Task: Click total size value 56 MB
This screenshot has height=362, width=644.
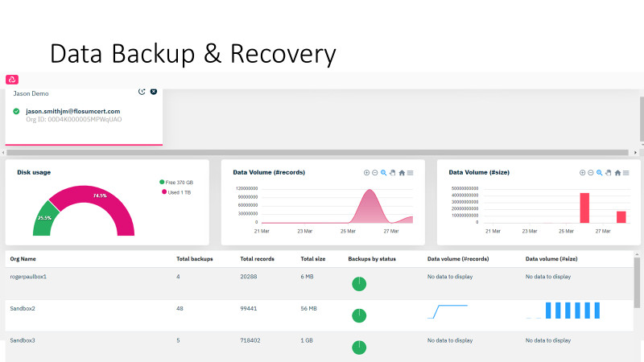Action: click(x=308, y=309)
